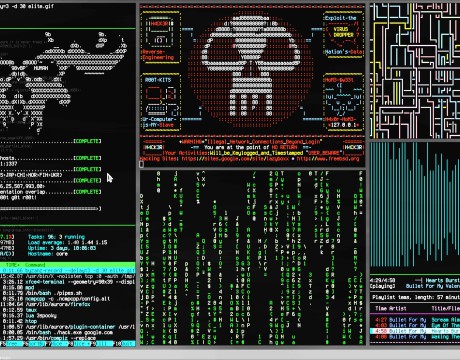The height and width of the screenshot is (360, 460).
Task: Select the /usr/bin/compiz --replace process row
Action: pos(68,338)
